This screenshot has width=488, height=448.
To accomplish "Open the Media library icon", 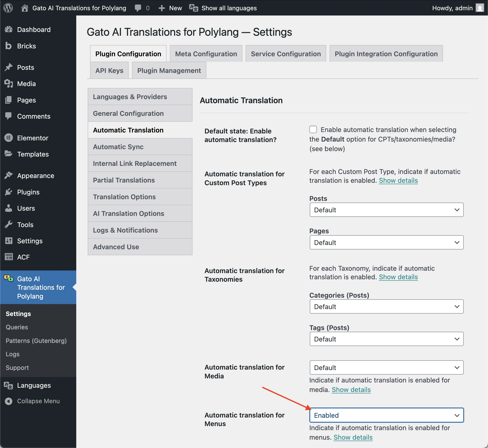I will (x=9, y=84).
